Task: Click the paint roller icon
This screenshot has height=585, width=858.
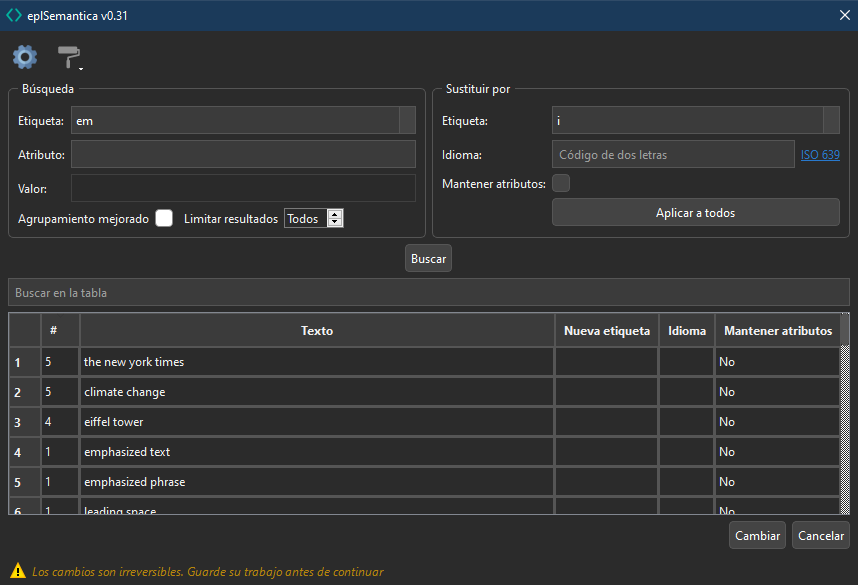Action: click(69, 58)
